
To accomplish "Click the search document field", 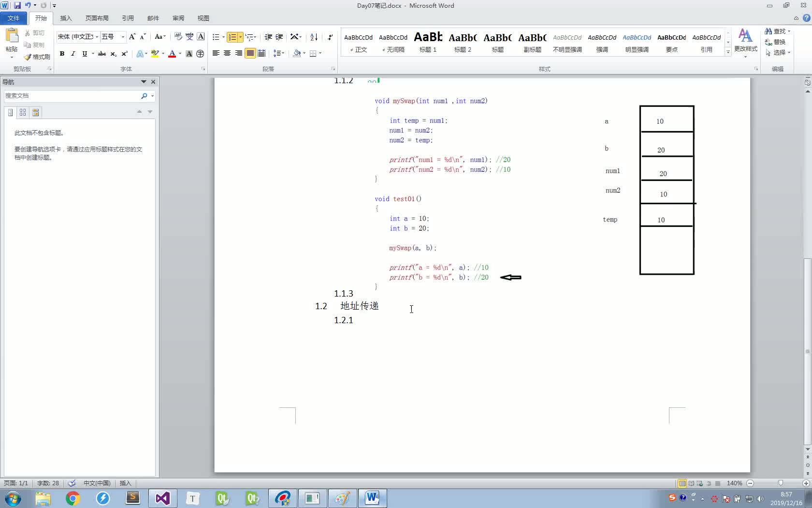I will click(x=72, y=96).
